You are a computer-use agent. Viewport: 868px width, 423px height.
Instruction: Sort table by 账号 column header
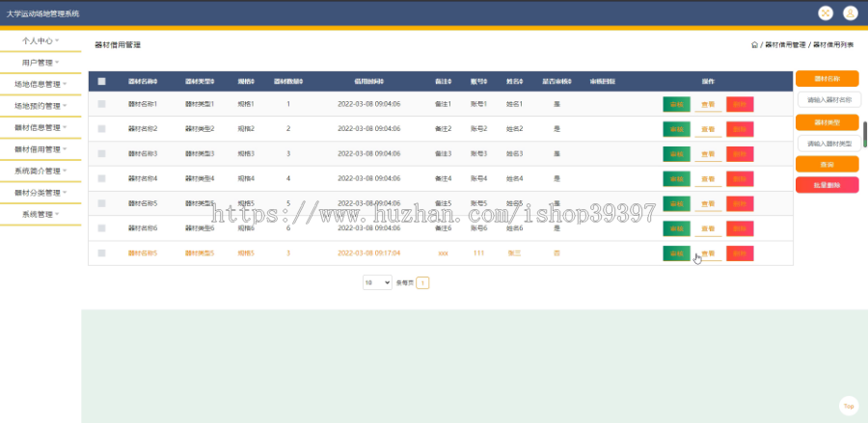coord(478,81)
